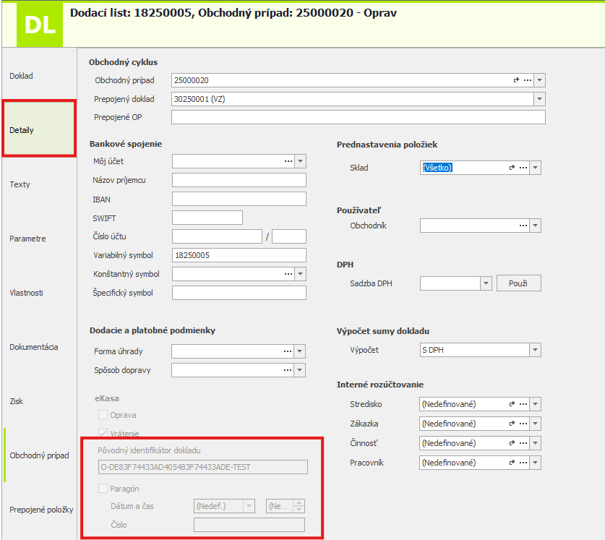Click ellipsis button in Zákazka field

click(523, 424)
